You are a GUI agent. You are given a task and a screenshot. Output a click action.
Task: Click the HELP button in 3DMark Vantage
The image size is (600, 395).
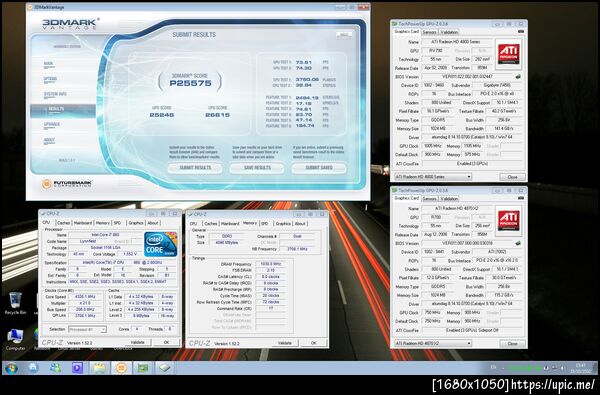[x=344, y=35]
